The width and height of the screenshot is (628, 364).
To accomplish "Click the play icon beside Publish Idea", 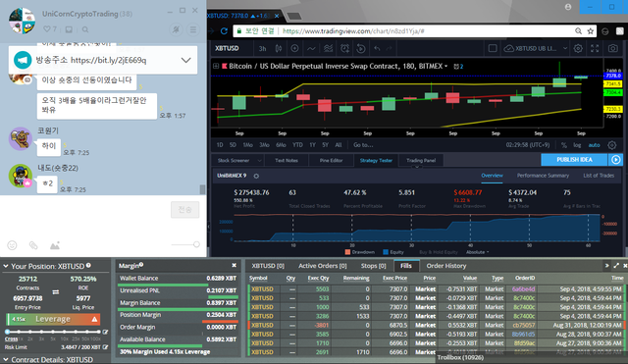I will coord(616,160).
